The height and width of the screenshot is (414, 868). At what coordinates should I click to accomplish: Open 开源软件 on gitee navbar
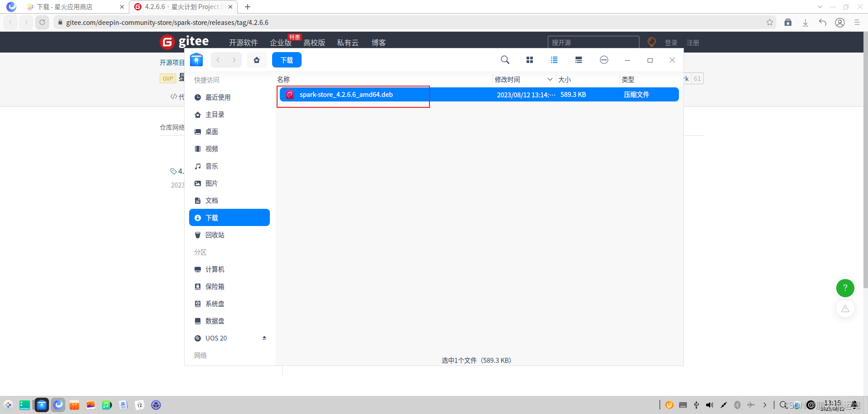click(x=243, y=43)
